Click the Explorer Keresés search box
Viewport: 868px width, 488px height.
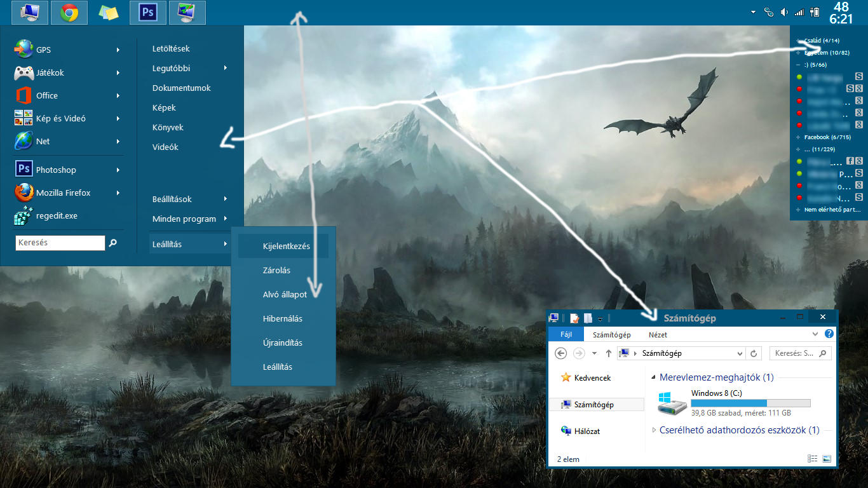(801, 353)
